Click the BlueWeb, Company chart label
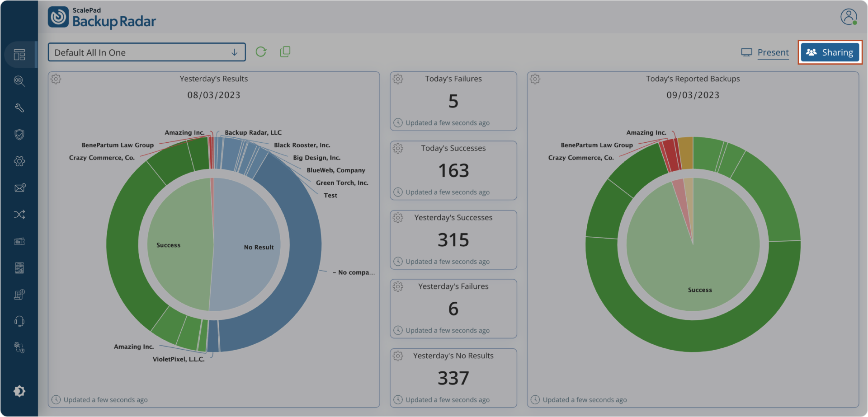 tap(336, 170)
